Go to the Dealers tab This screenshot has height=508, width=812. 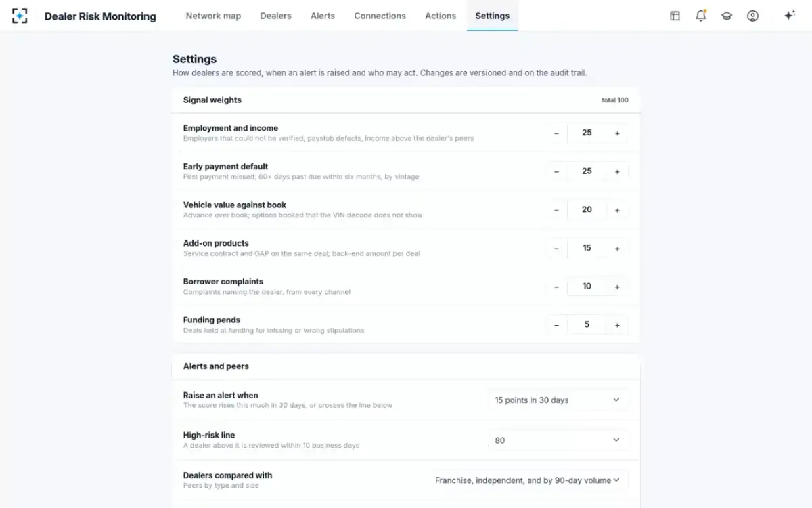[275, 16]
